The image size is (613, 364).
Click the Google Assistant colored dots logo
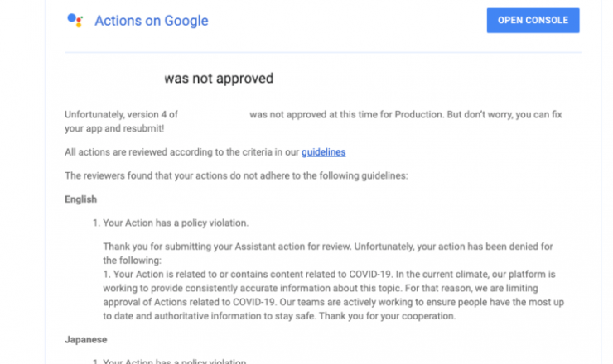click(x=75, y=21)
